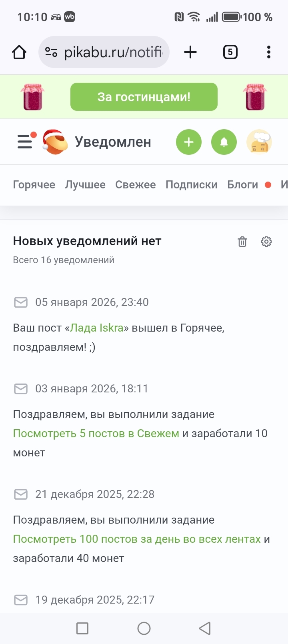288x644 pixels.
Task: Open notification settings gear icon
Action: [x=266, y=242]
